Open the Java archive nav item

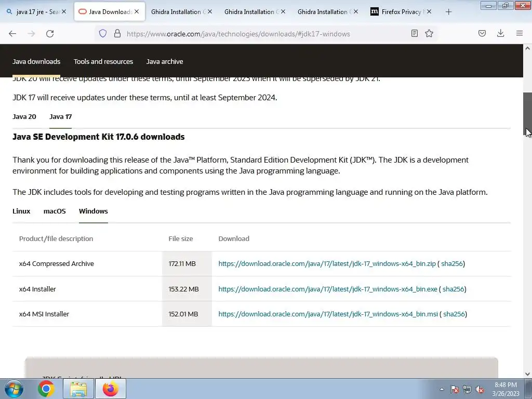click(165, 61)
